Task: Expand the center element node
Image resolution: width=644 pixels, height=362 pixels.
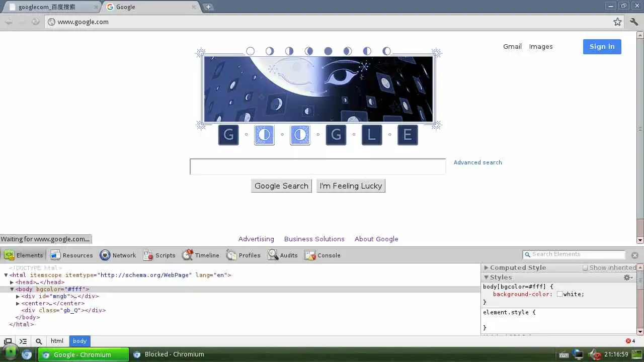Action: coord(18,303)
